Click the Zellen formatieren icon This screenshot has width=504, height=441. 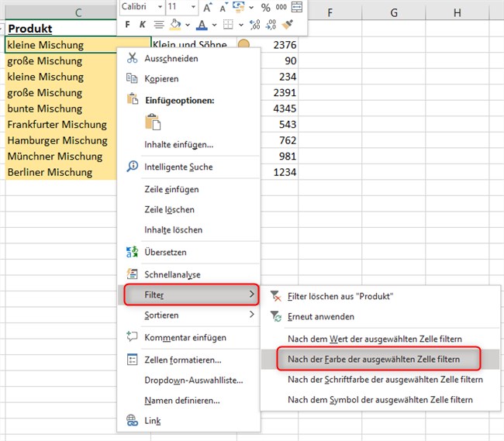point(132,360)
